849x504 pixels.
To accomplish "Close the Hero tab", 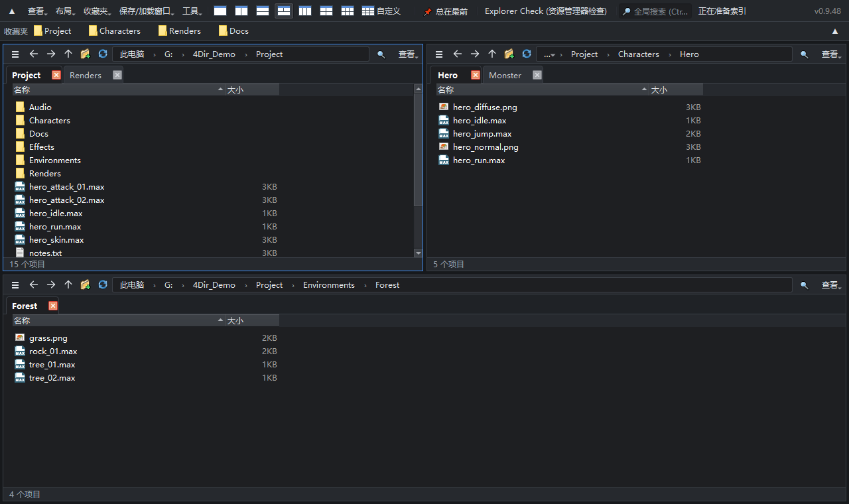I will point(476,75).
